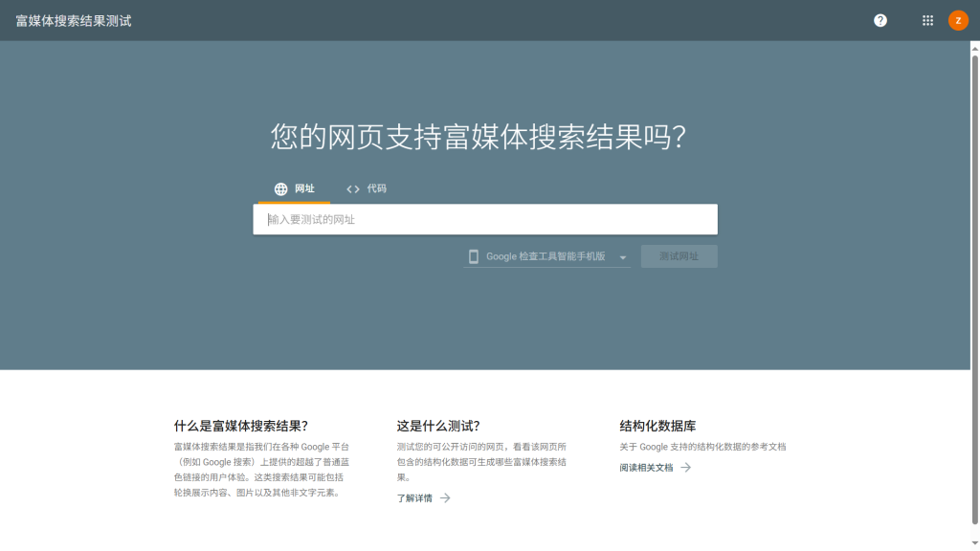Expand the Google 检查工具智能手机版 dropdown
Viewport: 980px width, 551px height.
546,256
